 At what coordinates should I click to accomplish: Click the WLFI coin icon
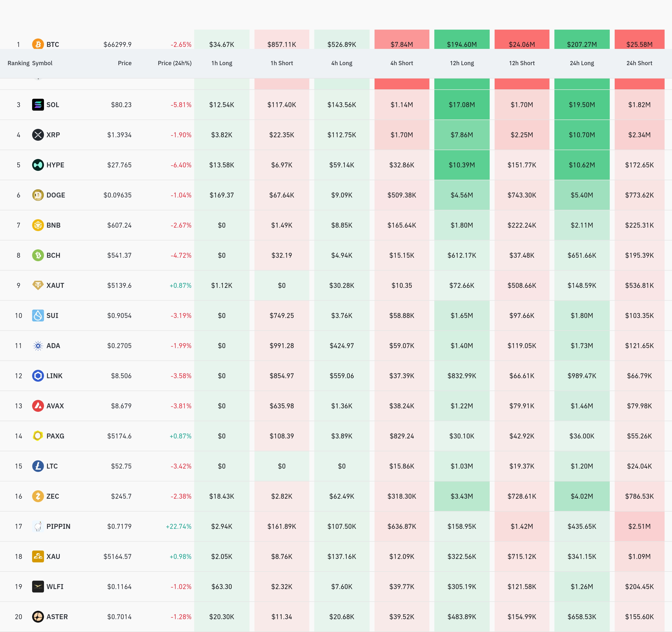click(38, 587)
